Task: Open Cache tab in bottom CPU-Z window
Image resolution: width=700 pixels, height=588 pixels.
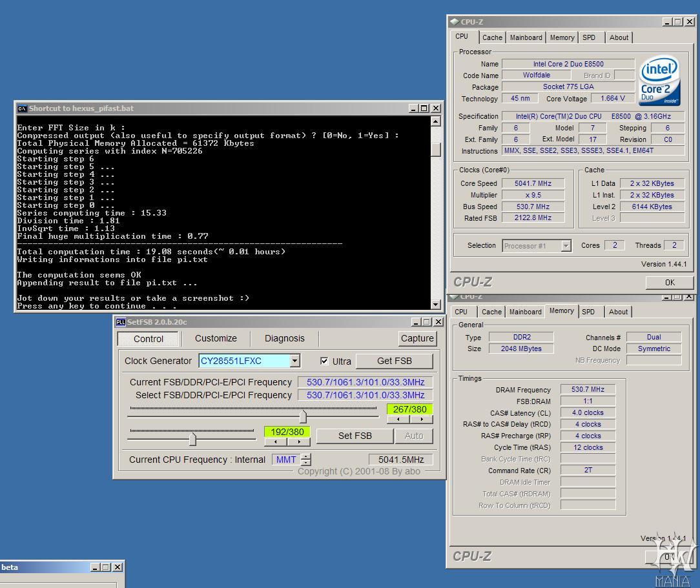Action: [x=491, y=312]
